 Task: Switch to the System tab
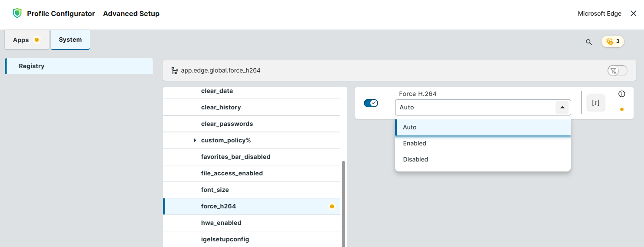click(70, 40)
